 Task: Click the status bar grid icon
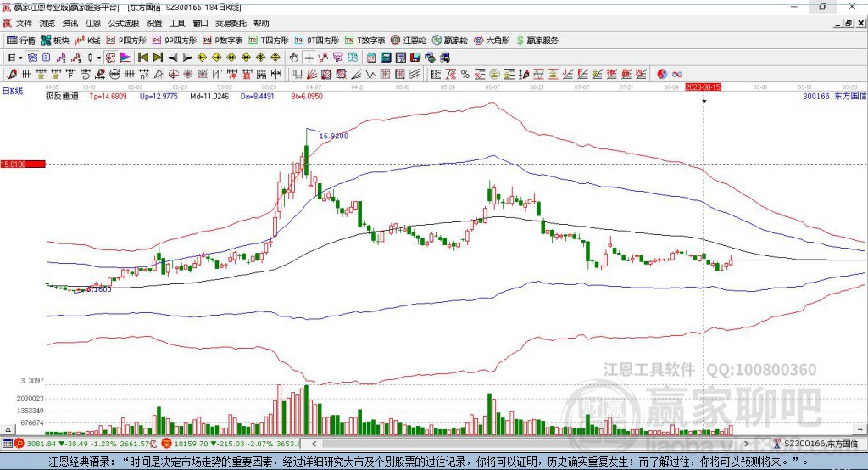(x=7, y=444)
